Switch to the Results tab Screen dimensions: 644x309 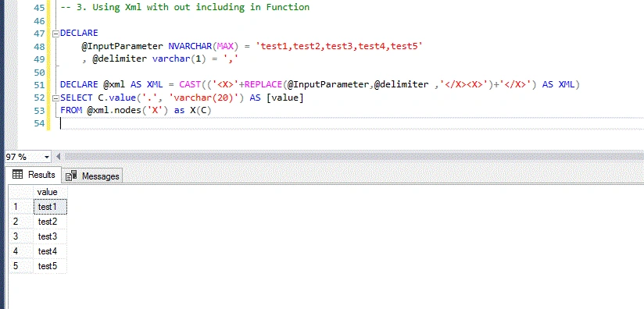34,175
